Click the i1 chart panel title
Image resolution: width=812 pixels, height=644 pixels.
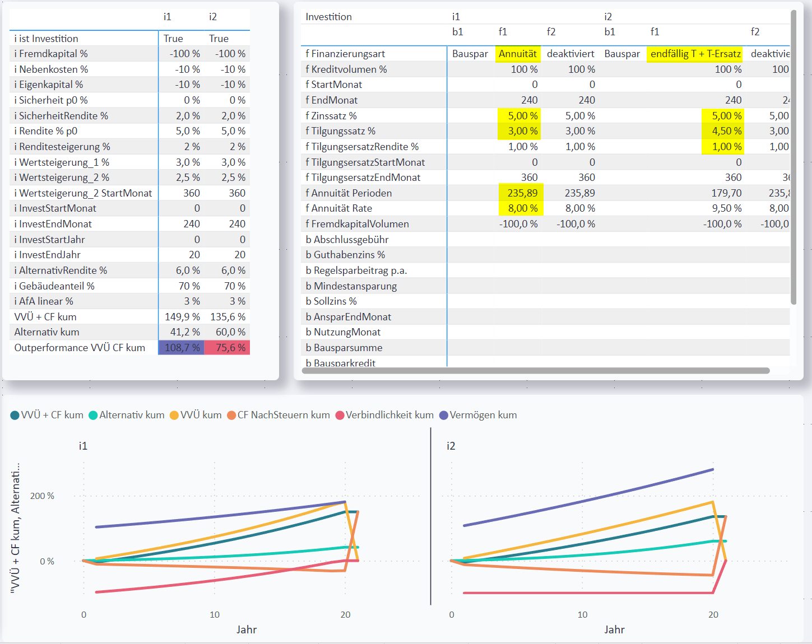(x=83, y=446)
